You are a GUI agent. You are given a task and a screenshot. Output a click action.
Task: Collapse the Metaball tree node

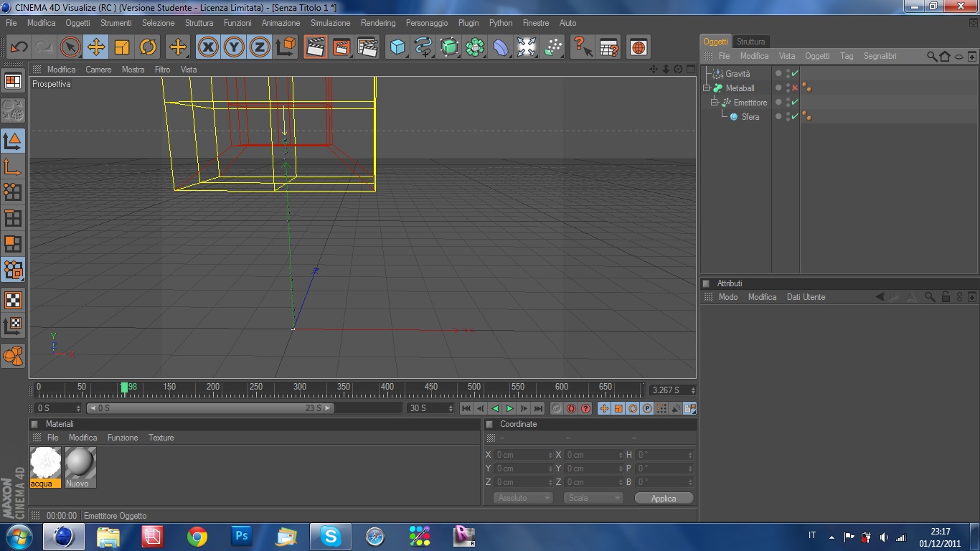point(707,88)
